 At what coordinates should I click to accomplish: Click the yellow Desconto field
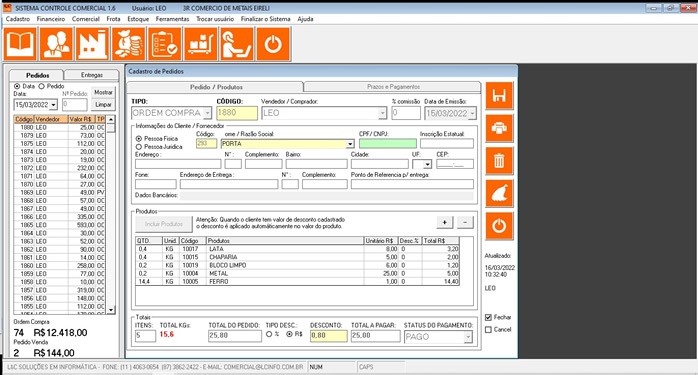pos(329,336)
